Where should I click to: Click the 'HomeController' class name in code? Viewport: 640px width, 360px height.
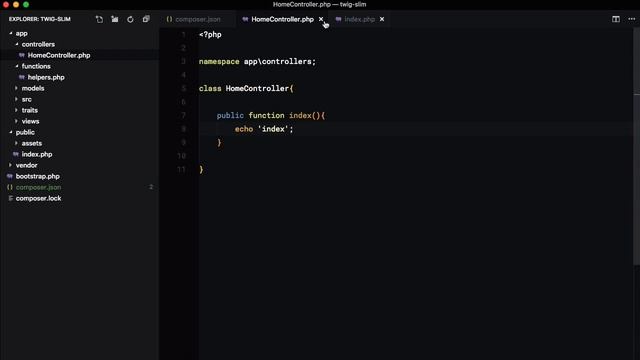[257, 89]
